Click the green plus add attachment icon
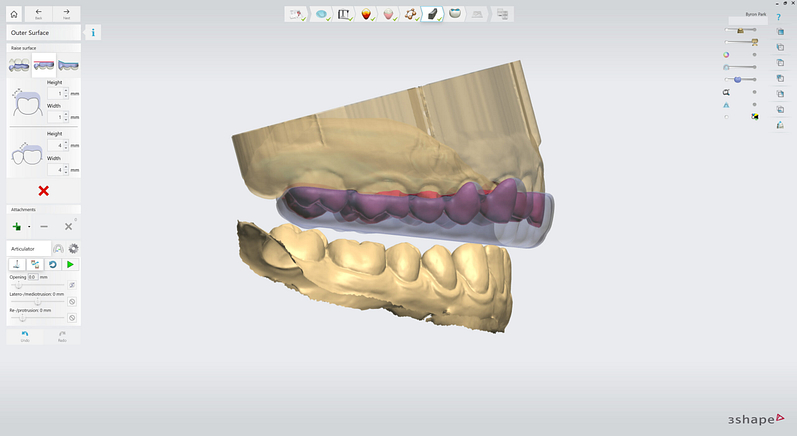 (x=17, y=227)
